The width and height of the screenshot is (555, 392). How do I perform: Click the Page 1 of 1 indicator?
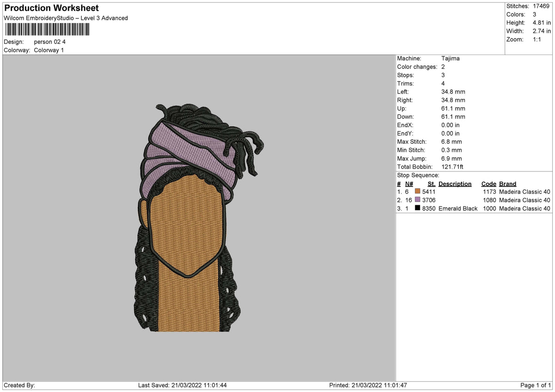pyautogui.click(x=536, y=386)
